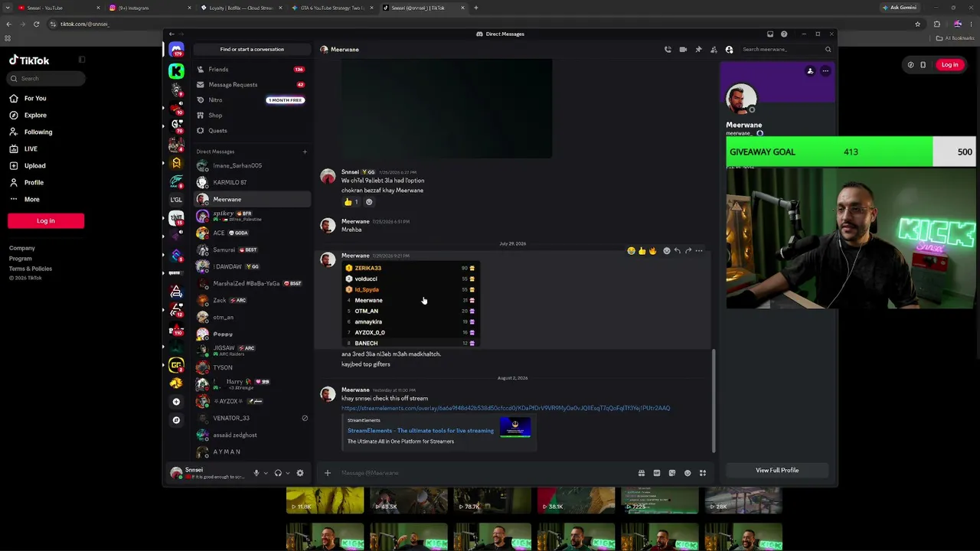Viewport: 980px width, 551px height.
Task: Open the apps launcher in message bar
Action: 703,473
